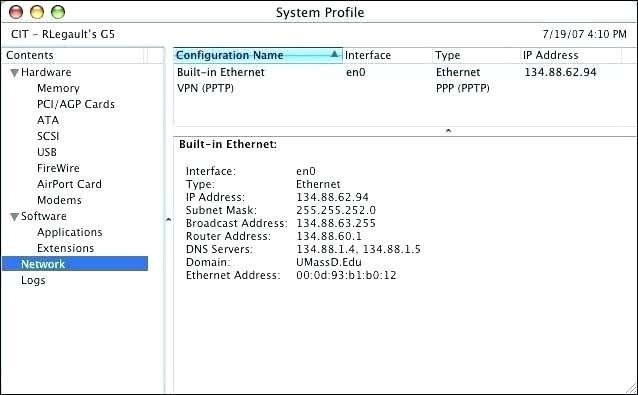Select the VPN (PPTP) configuration row

pos(405,88)
